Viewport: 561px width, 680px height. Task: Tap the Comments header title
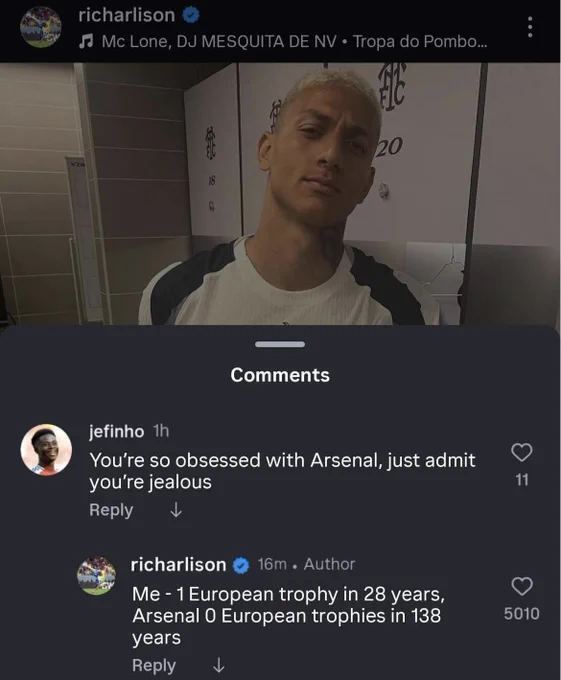(x=280, y=375)
